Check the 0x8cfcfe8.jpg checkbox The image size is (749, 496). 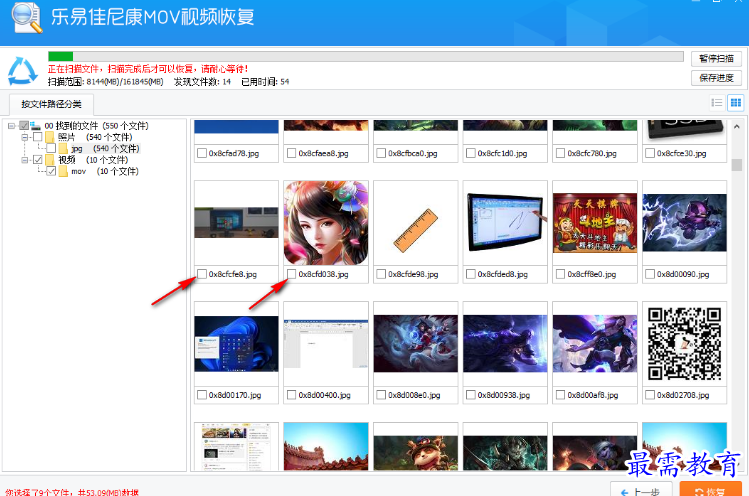(x=202, y=274)
